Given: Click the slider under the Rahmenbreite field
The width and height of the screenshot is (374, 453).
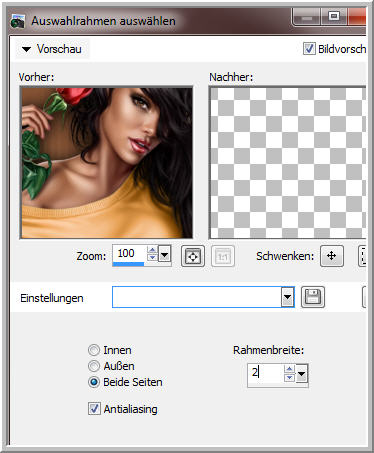Looking at the screenshot, I should coord(278,385).
